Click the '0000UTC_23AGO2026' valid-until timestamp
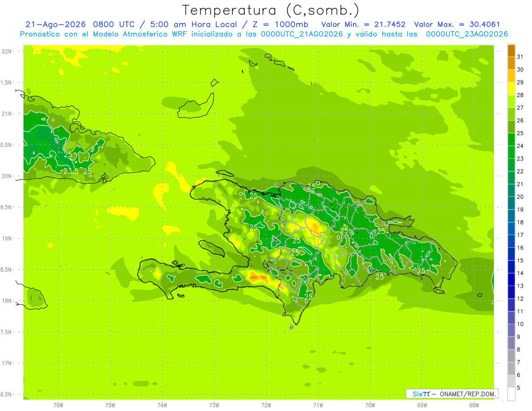Image resolution: width=532 pixels, height=411 pixels. point(466,34)
